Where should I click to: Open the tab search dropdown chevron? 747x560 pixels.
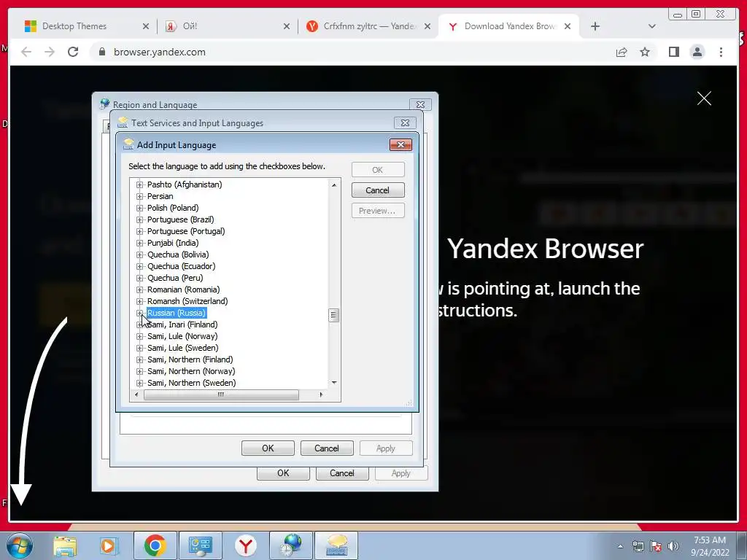click(651, 26)
